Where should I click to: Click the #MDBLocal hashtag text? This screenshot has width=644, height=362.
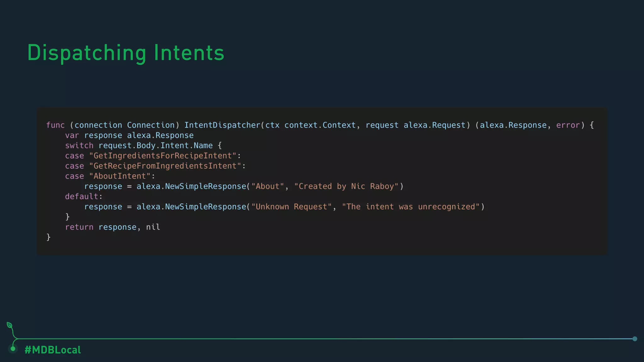point(53,350)
